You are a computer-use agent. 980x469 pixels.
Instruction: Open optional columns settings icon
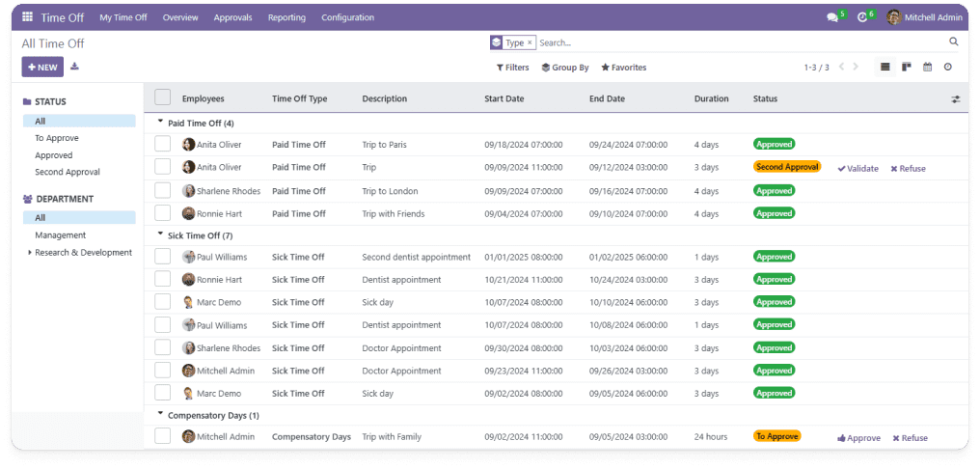[956, 98]
